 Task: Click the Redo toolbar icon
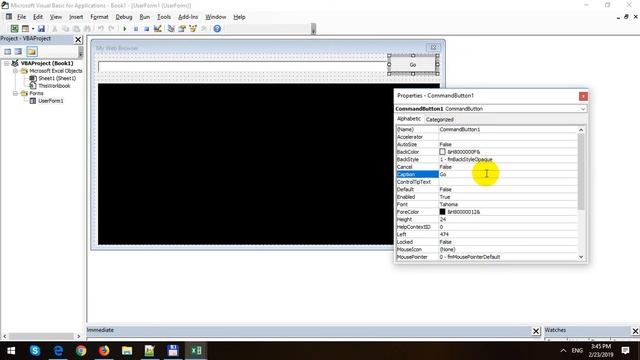[111, 29]
